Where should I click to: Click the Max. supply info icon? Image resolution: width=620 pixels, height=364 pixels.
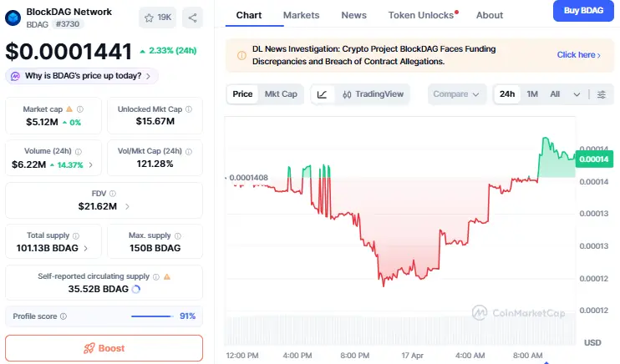pos(176,236)
